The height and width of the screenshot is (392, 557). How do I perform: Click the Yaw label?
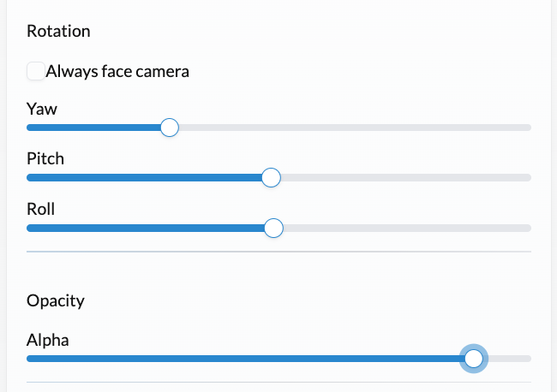[x=42, y=109]
